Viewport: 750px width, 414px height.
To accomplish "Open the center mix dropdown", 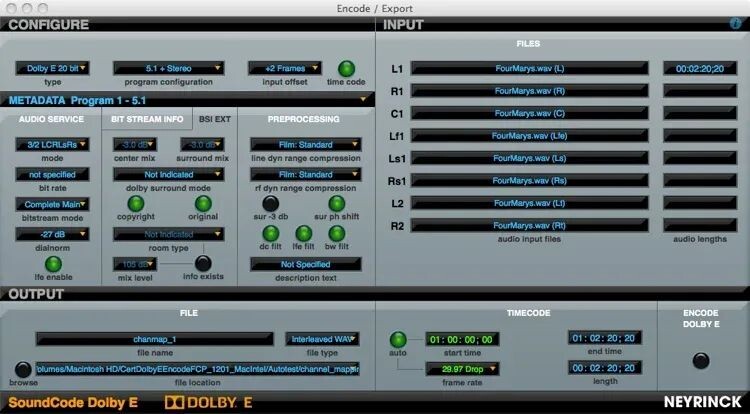I will pos(135,144).
